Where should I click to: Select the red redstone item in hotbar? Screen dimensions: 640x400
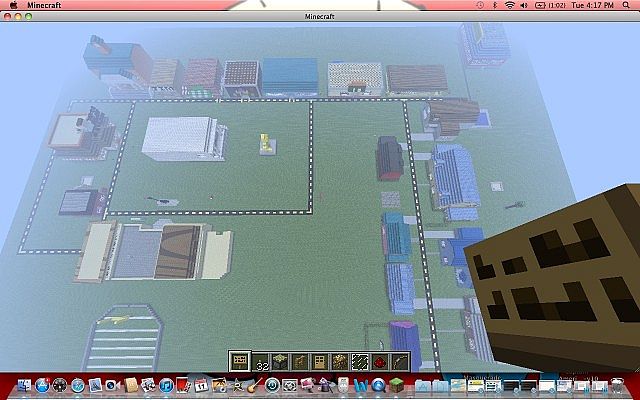coord(379,362)
